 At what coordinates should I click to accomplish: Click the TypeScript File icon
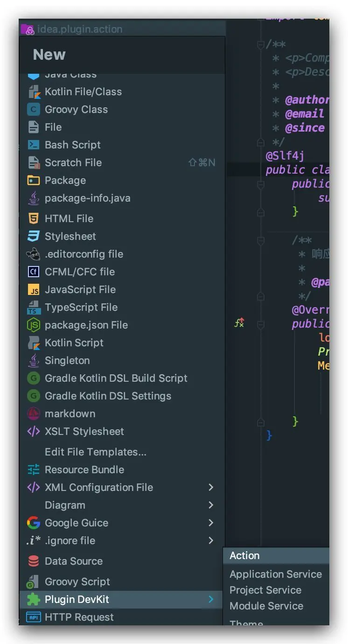click(x=34, y=308)
